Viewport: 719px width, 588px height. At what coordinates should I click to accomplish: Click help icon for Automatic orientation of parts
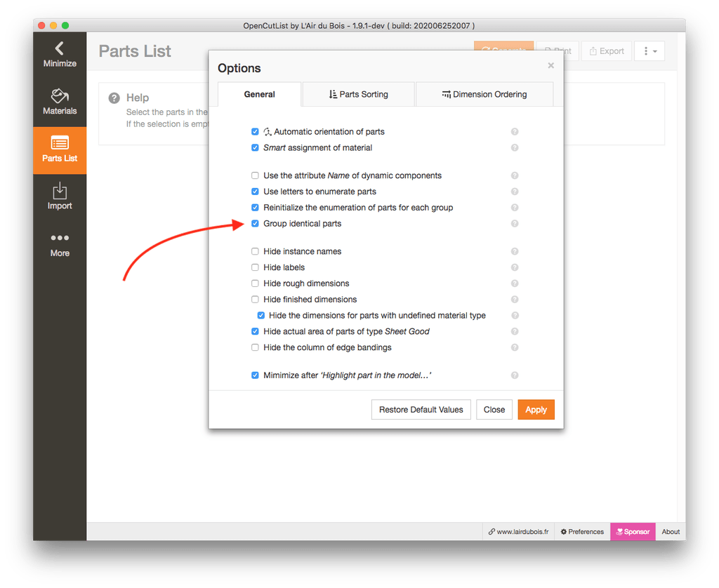[515, 132]
